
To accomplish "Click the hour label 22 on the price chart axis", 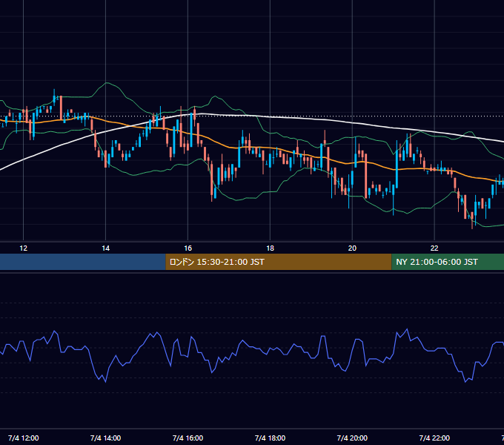I will pyautogui.click(x=434, y=248).
